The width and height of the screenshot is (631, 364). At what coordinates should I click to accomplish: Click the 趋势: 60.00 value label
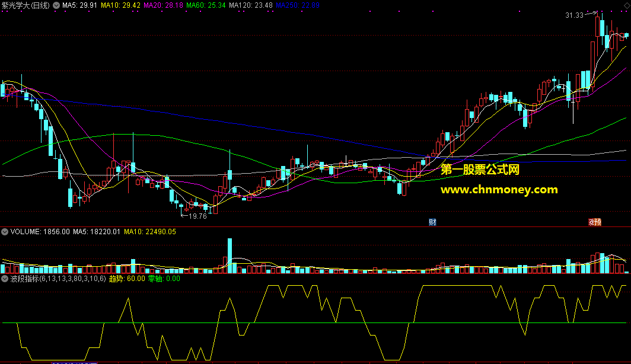[x=127, y=279]
